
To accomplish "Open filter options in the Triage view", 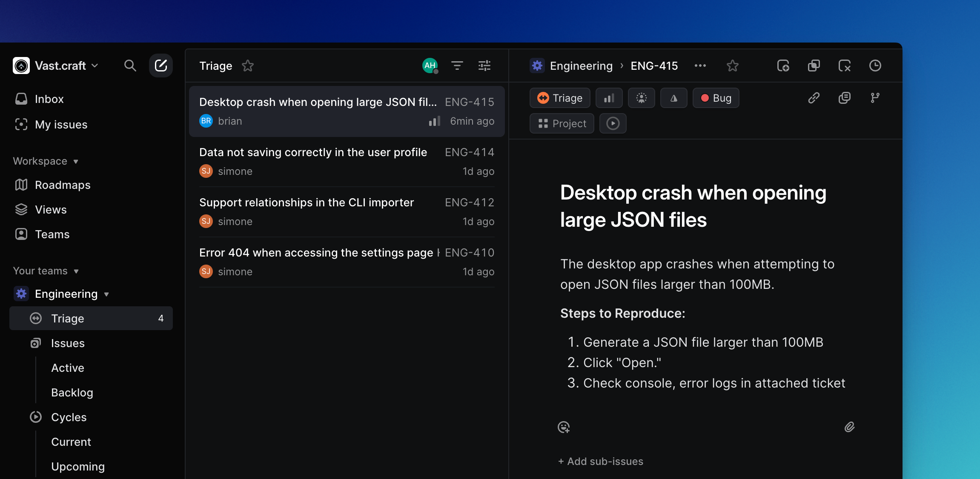I will [x=457, y=66].
